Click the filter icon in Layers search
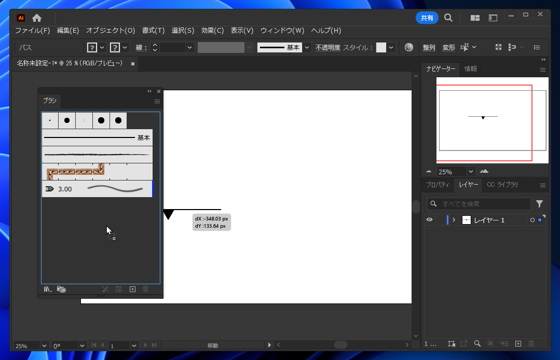Viewport: 560px width, 360px height. 539,204
